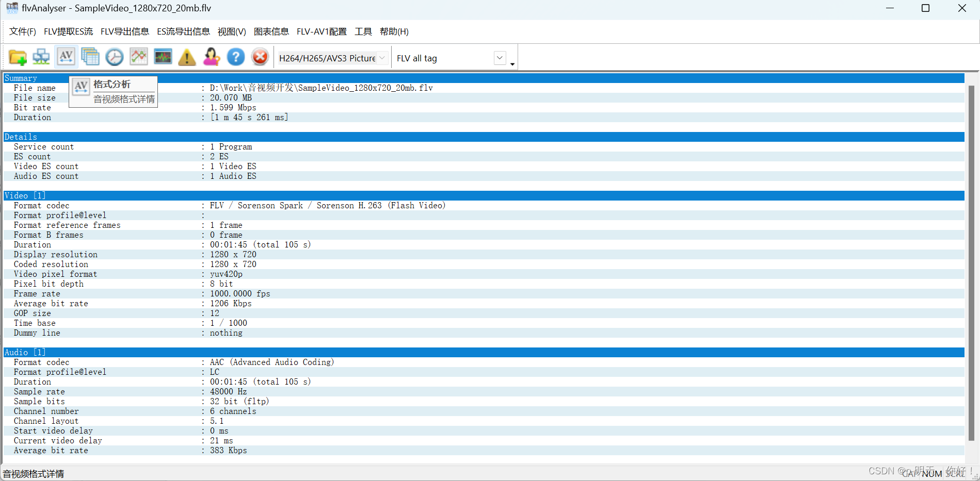The height and width of the screenshot is (481, 980).
Task: Open the FLV提取ES流 menu
Action: coord(68,31)
